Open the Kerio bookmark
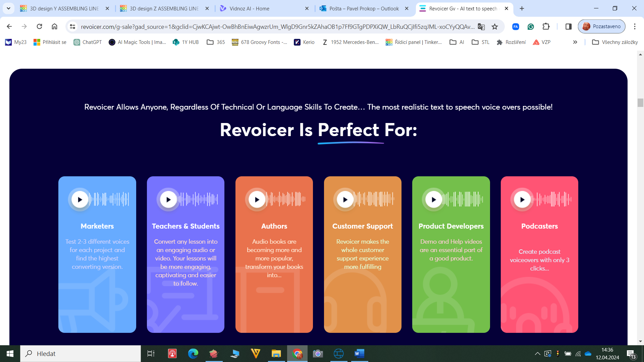 coord(304,42)
